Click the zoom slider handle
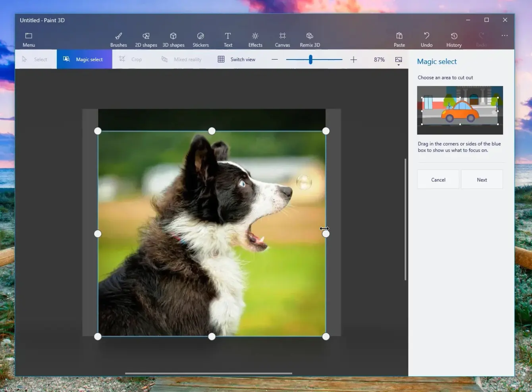The width and height of the screenshot is (532, 392). (310, 60)
